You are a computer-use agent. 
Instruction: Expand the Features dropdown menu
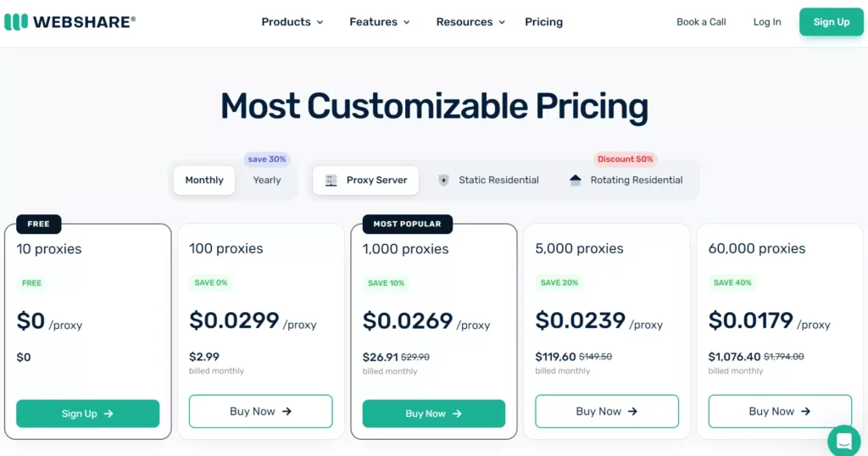coord(380,22)
